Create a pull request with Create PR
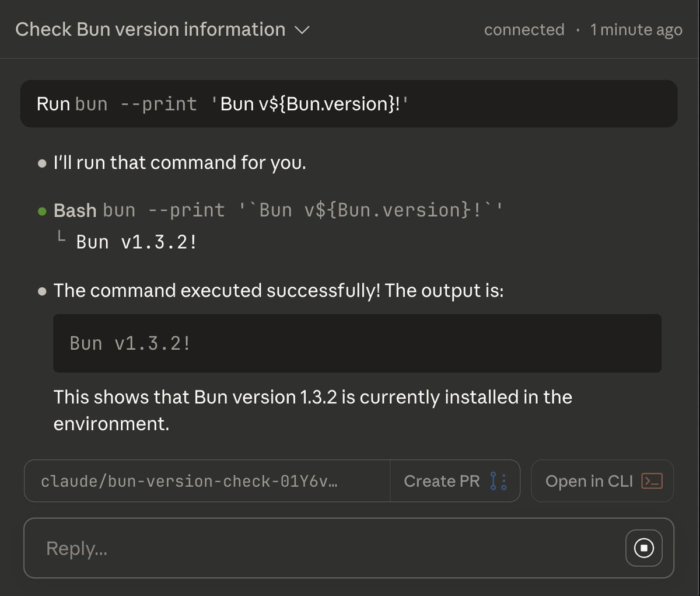The image size is (700, 596). pyautogui.click(x=454, y=481)
